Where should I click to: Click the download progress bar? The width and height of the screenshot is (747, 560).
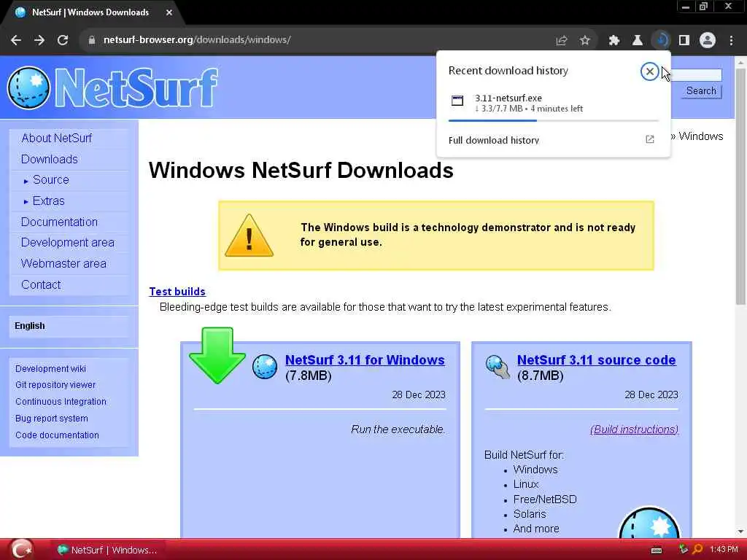553,121
